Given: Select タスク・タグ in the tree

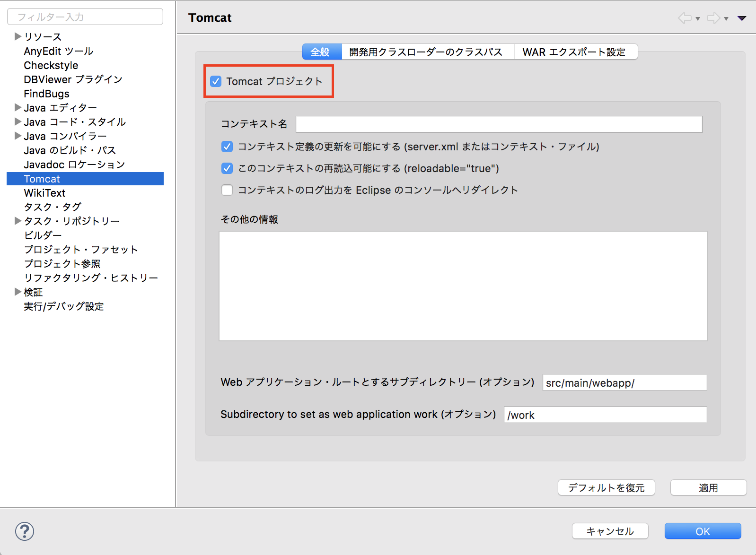Looking at the screenshot, I should tap(53, 207).
